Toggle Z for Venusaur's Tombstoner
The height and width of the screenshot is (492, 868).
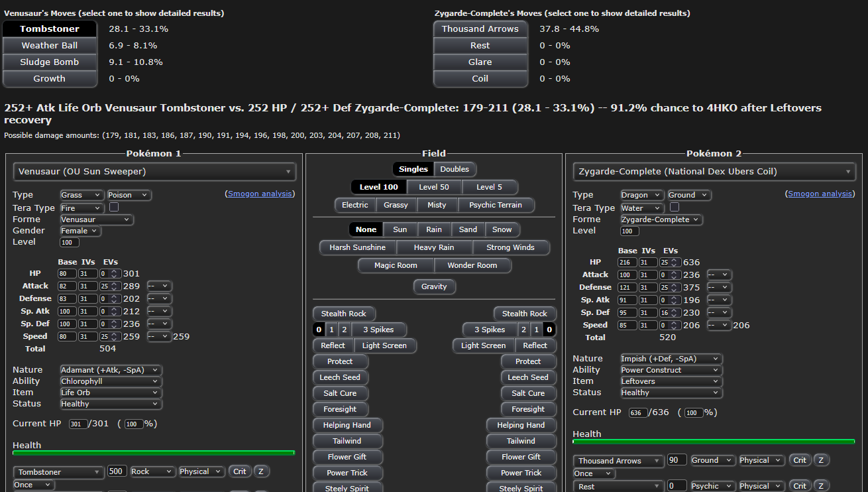(261, 471)
